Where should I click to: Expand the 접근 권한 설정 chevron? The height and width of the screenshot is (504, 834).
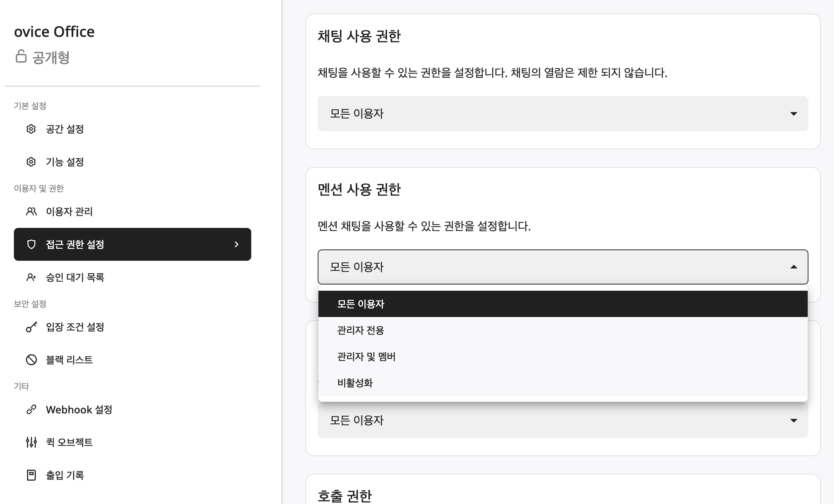(237, 244)
